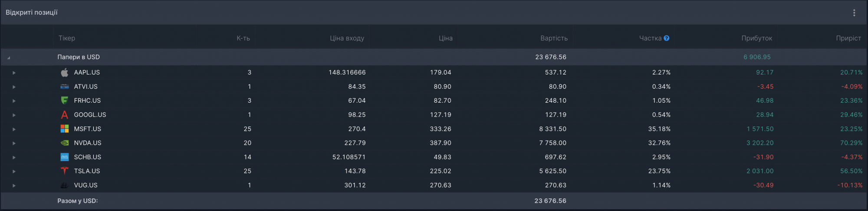Click the Apple logo icon

coord(65,72)
